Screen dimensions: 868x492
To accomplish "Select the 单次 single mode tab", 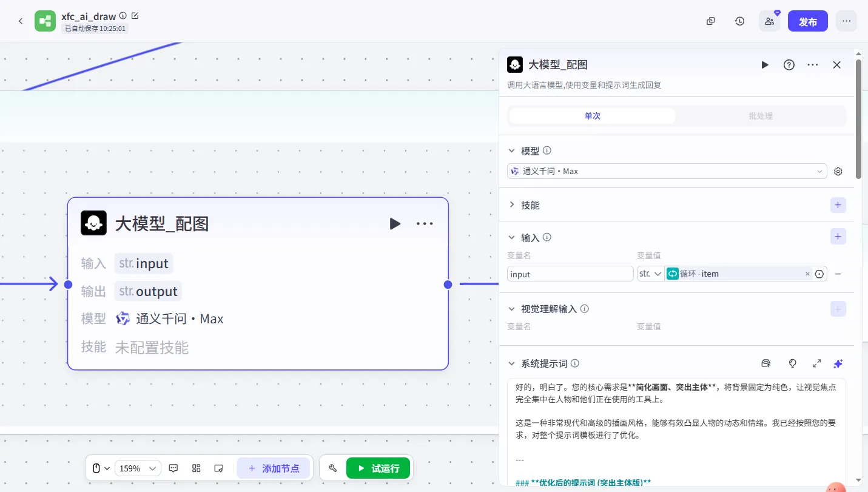I will (x=592, y=116).
